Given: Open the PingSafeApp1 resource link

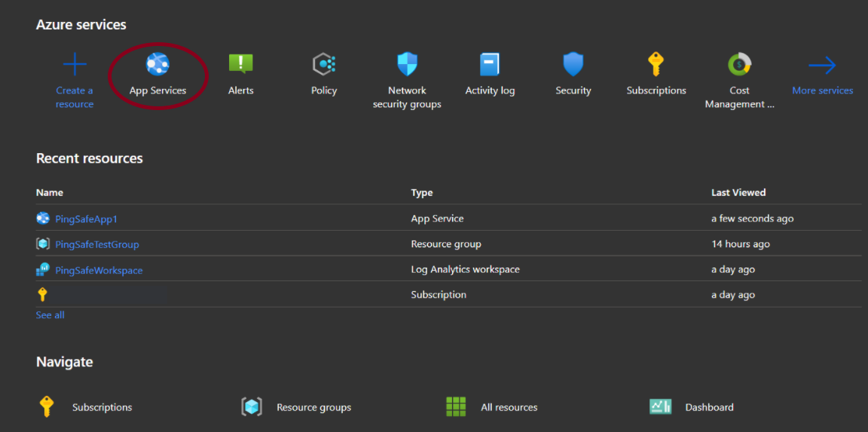Looking at the screenshot, I should [x=86, y=219].
